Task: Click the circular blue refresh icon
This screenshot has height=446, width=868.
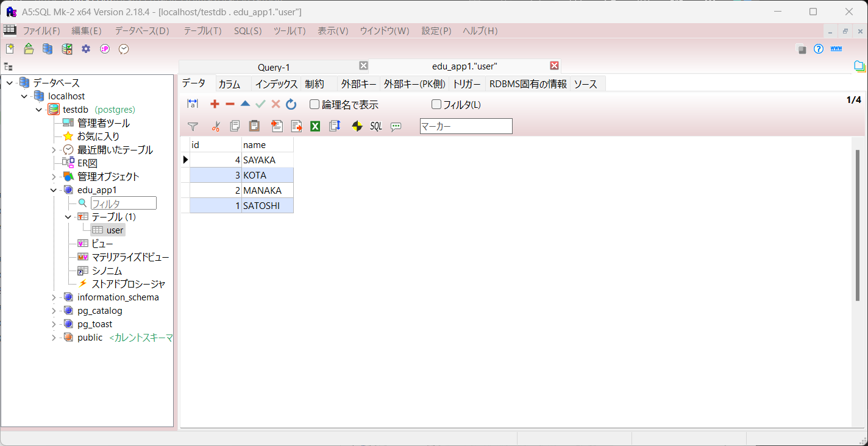Action: pos(291,104)
